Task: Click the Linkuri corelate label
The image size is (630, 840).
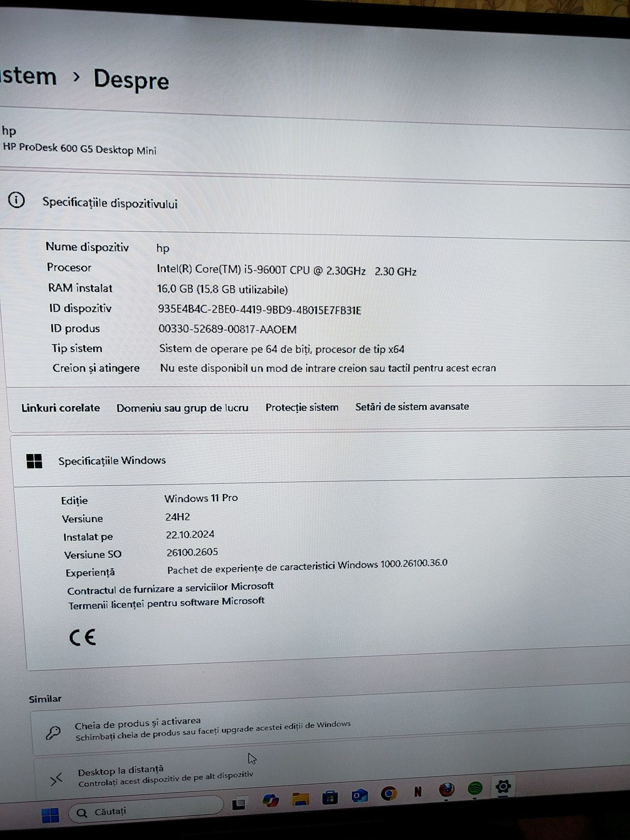Action: coord(61,408)
